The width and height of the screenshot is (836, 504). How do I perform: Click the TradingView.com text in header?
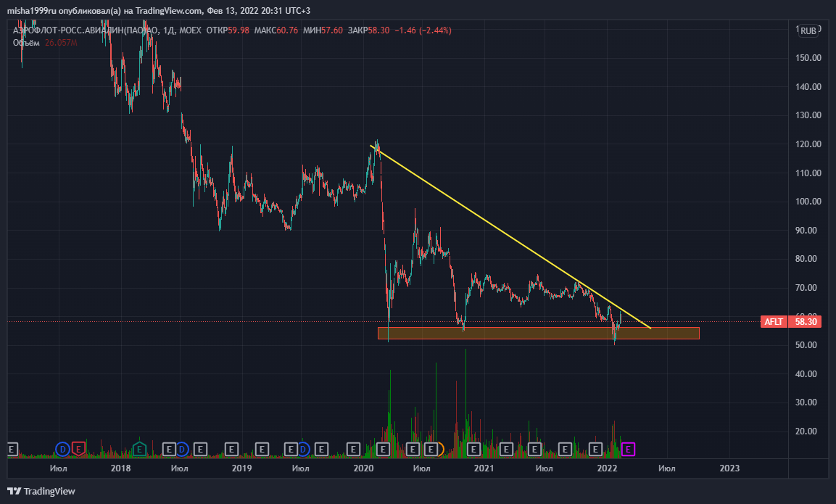coord(169,11)
